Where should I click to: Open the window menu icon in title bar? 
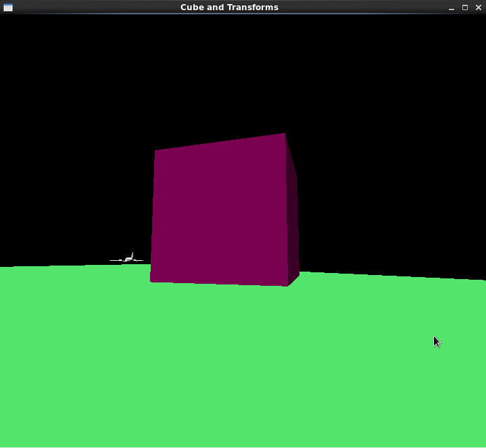(x=8, y=7)
